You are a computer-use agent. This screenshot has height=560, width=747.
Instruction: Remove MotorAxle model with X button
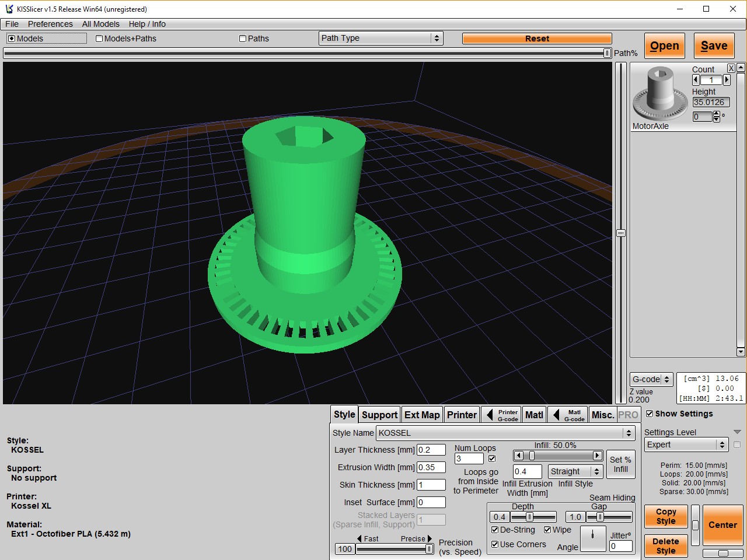(731, 68)
